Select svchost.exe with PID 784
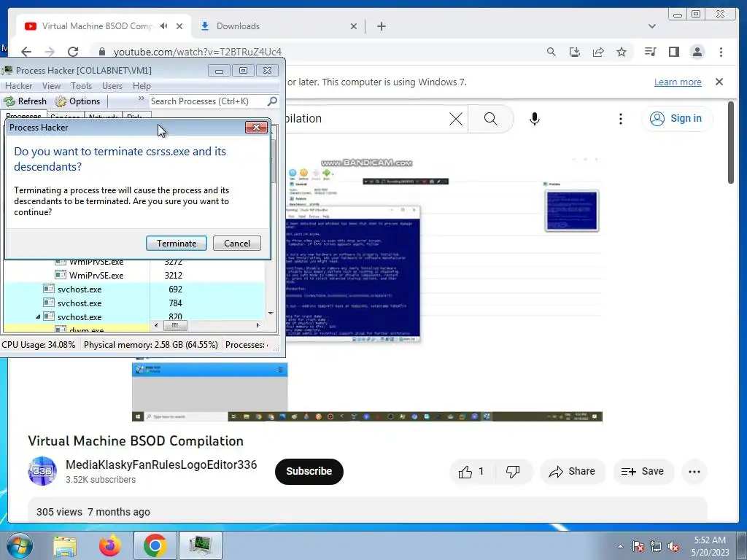This screenshot has height=560, width=747. [x=134, y=303]
